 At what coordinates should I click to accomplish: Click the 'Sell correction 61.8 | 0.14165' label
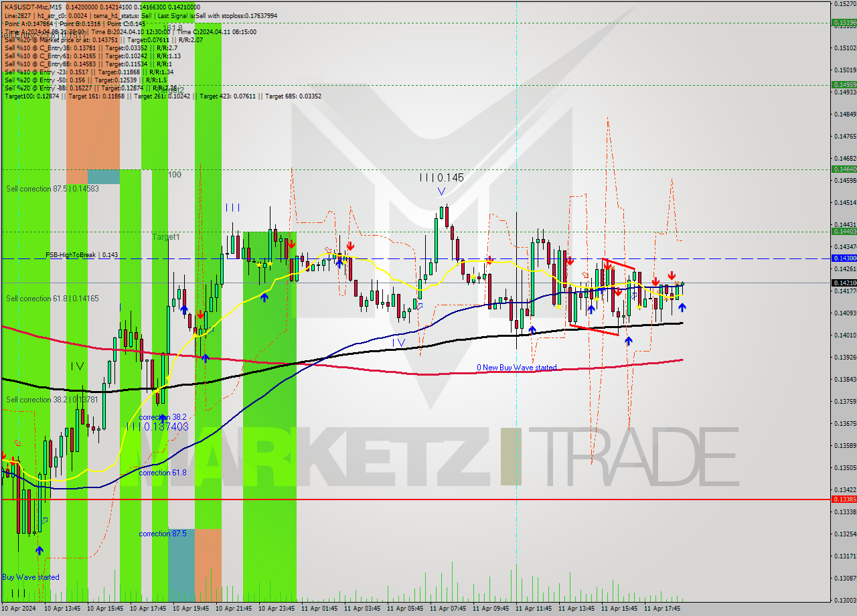click(x=52, y=298)
